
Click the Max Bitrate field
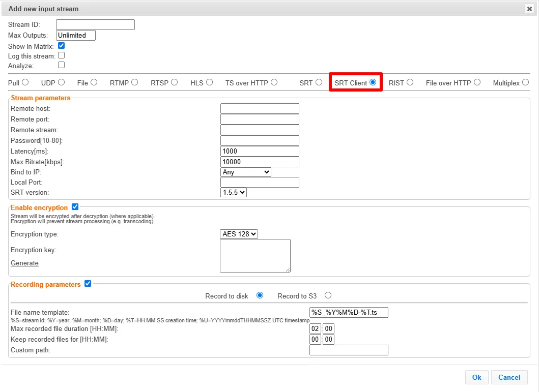pyautogui.click(x=260, y=162)
